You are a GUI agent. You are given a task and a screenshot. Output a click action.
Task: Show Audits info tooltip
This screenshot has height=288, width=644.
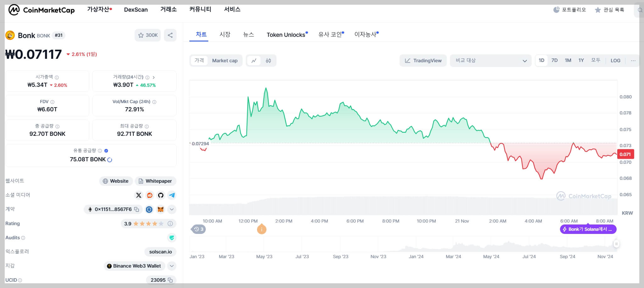[x=23, y=238]
